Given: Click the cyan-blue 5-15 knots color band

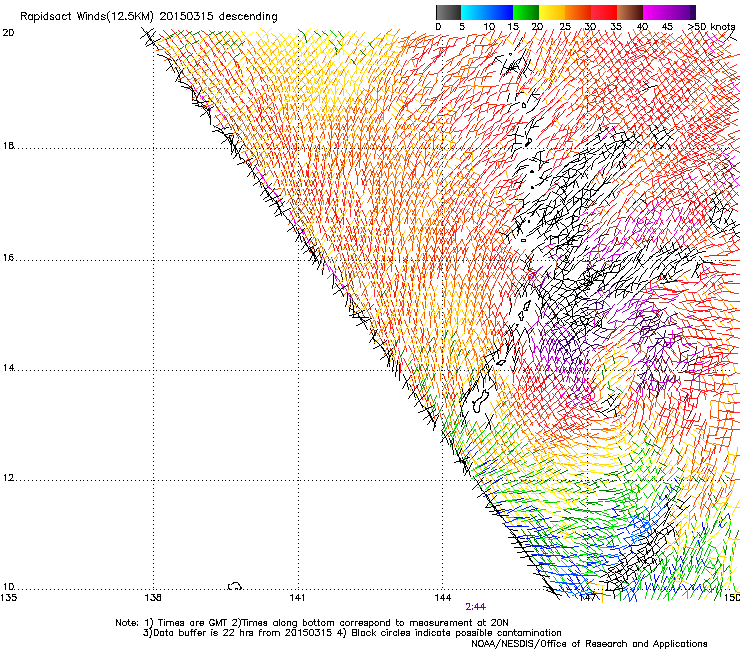Looking at the screenshot, I should (x=487, y=12).
